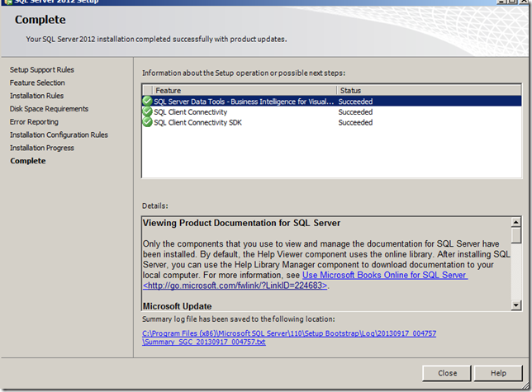Select Setup Support Rules step

coord(42,70)
